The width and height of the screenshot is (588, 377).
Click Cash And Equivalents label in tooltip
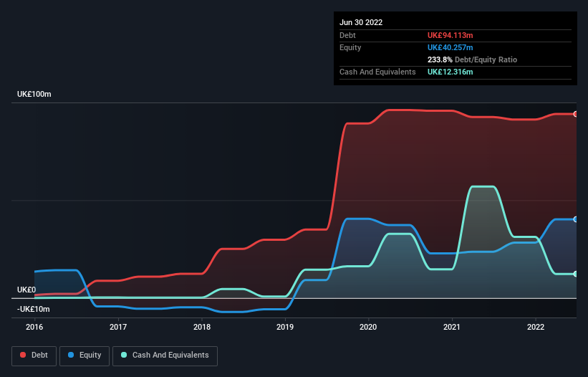coord(377,72)
